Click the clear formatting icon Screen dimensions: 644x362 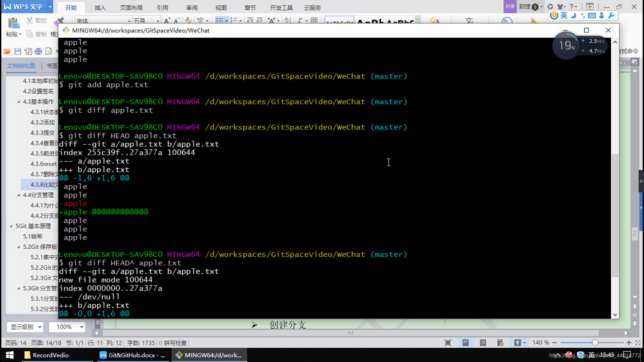189,20
